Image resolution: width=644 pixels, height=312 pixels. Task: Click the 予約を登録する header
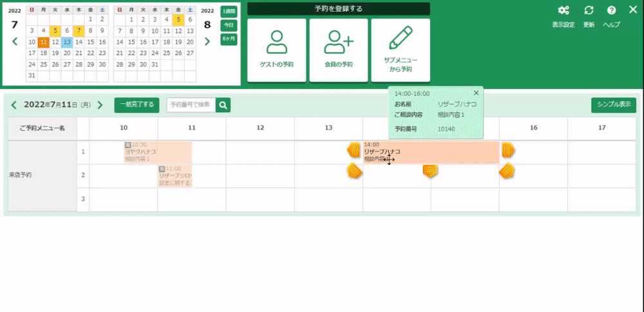[x=339, y=8]
